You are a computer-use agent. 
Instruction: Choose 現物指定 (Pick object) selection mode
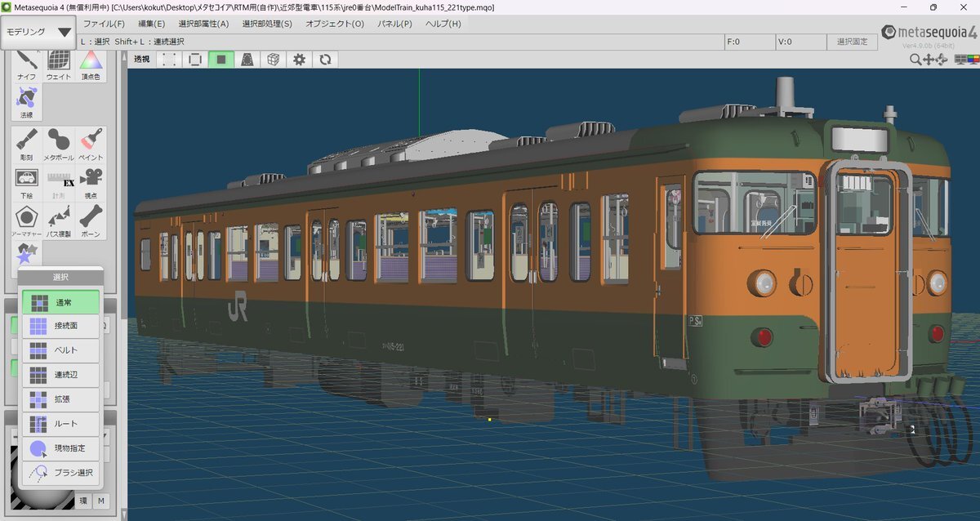[60, 449]
